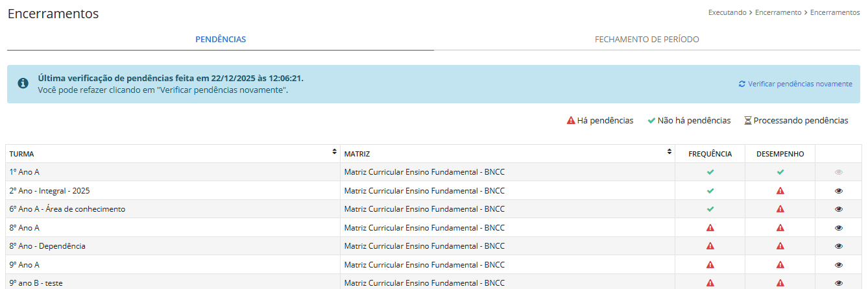Click Frequência warning icon for 8º Ano A
Image resolution: width=868 pixels, height=289 pixels.
(x=710, y=228)
